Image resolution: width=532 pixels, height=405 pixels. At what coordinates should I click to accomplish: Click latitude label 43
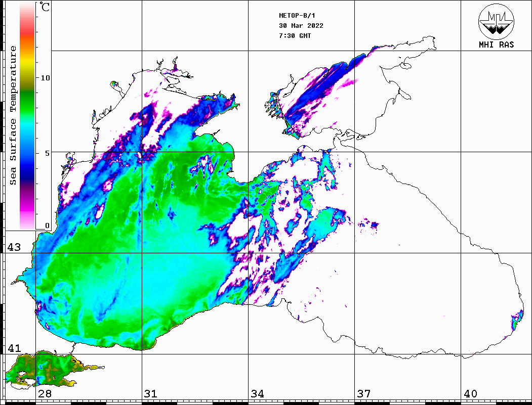pos(14,247)
